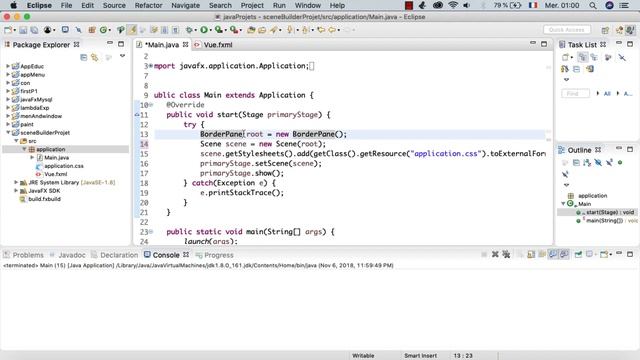Click Quick Access search field
The height and width of the screenshot is (360, 640).
(x=567, y=30)
